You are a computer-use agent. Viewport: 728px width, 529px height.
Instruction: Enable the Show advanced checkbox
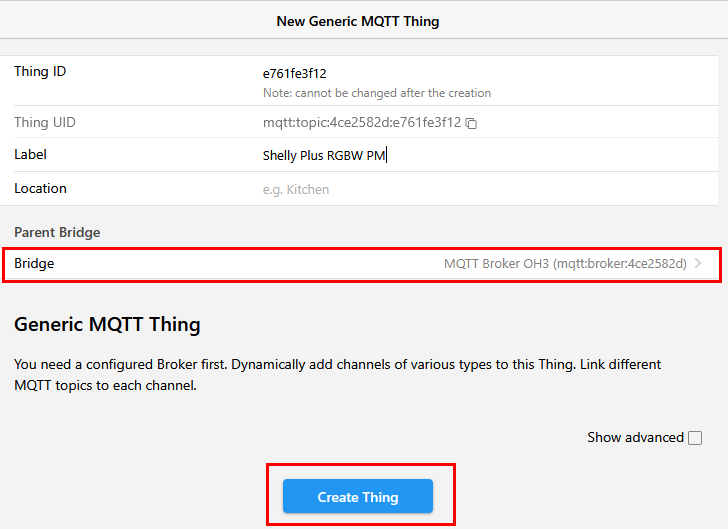(x=695, y=438)
